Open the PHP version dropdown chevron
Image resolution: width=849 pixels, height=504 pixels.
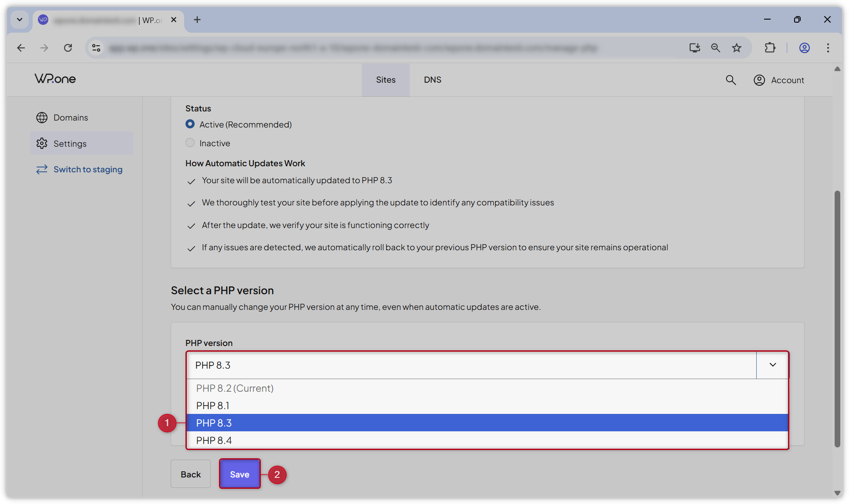(x=772, y=365)
